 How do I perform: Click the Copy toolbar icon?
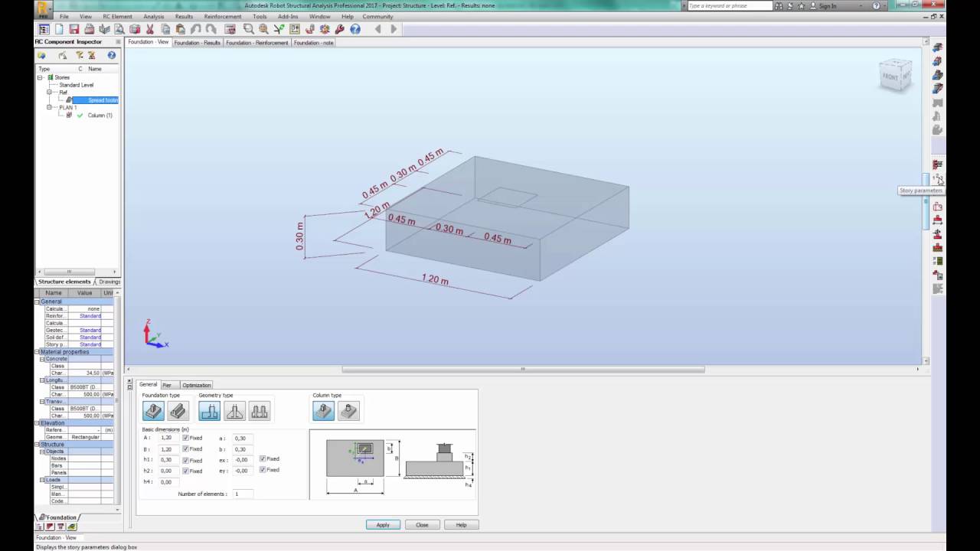click(165, 29)
